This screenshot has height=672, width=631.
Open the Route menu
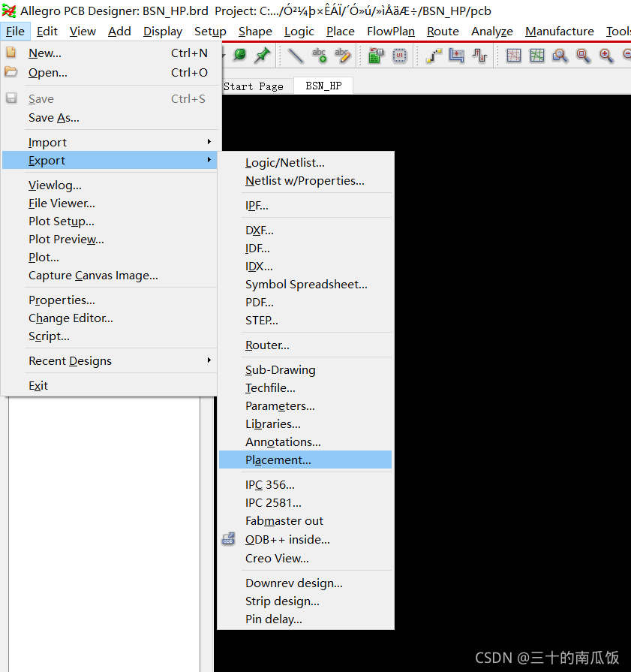(x=443, y=31)
